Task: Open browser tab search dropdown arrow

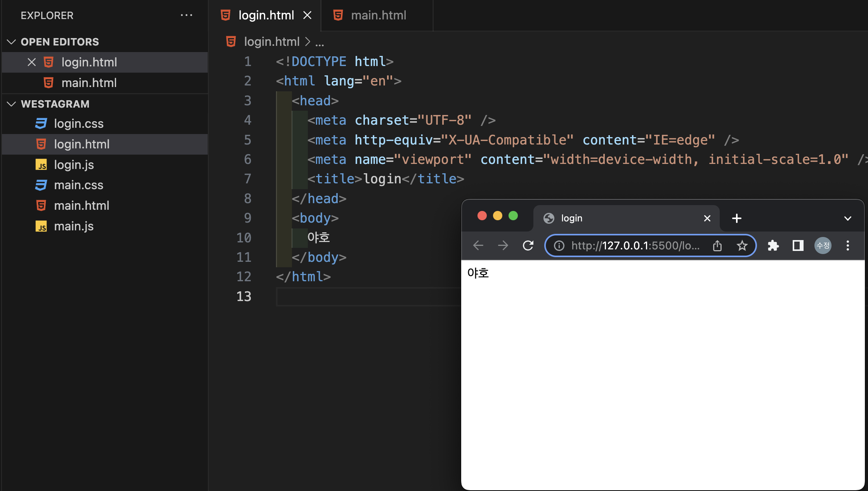Action: tap(848, 218)
